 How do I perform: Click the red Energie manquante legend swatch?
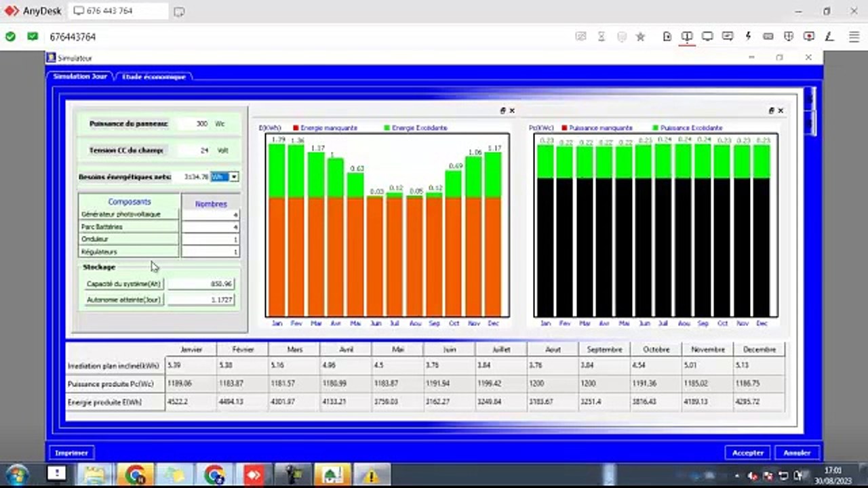(x=296, y=128)
